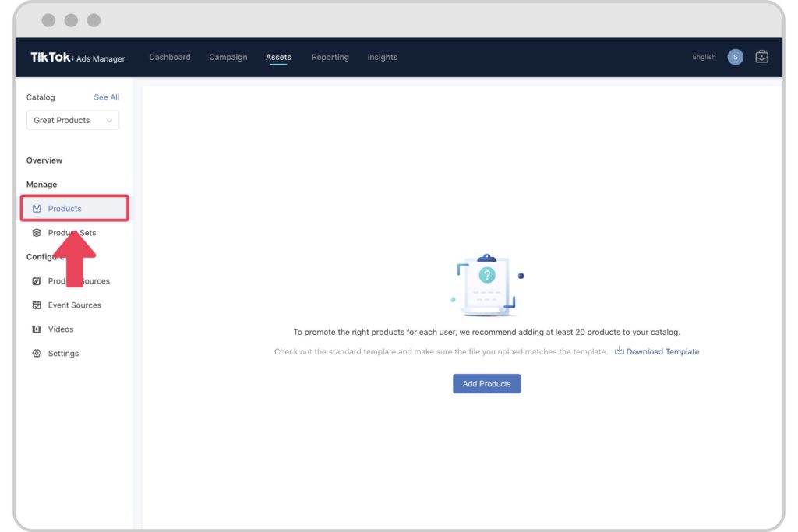Click the TikTok Ads Manager logo

point(77,58)
